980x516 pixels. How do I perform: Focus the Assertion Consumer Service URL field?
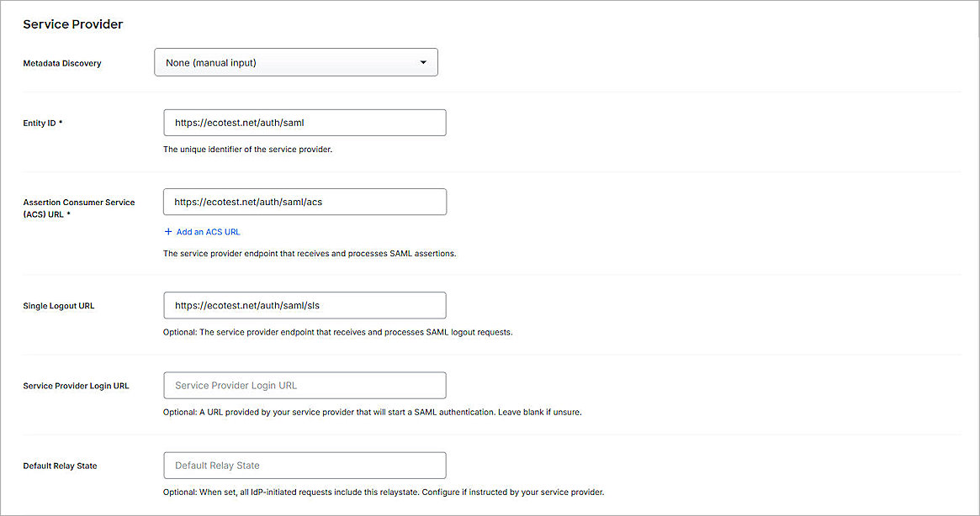tap(305, 202)
